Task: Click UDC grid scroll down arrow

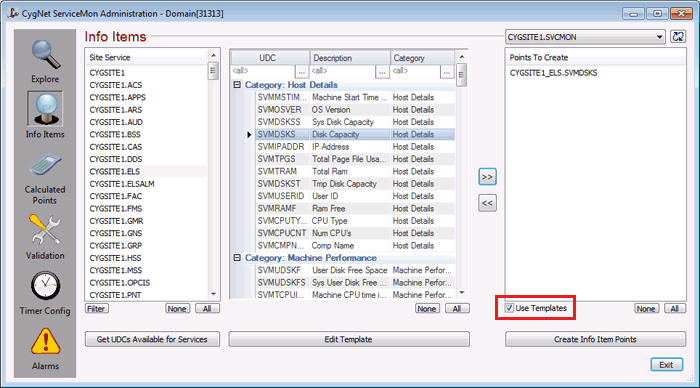Action: click(x=462, y=293)
